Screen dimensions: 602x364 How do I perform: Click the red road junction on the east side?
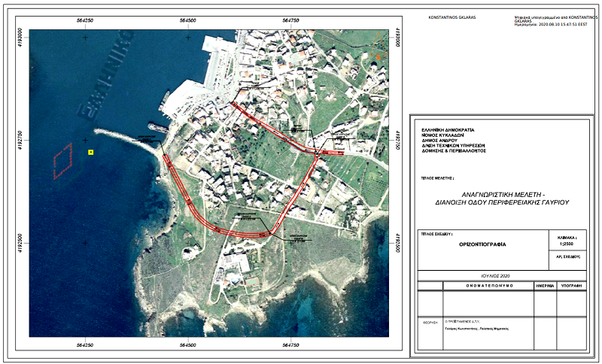coord(318,153)
